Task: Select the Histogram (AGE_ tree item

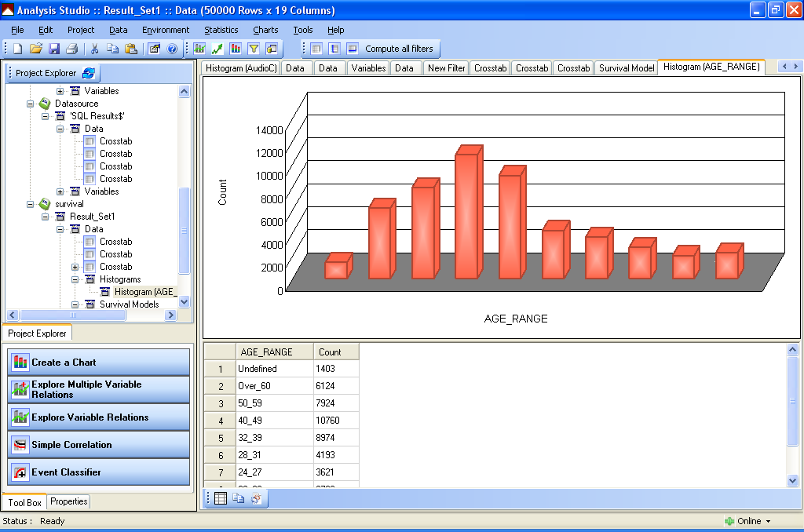Action: tap(145, 292)
